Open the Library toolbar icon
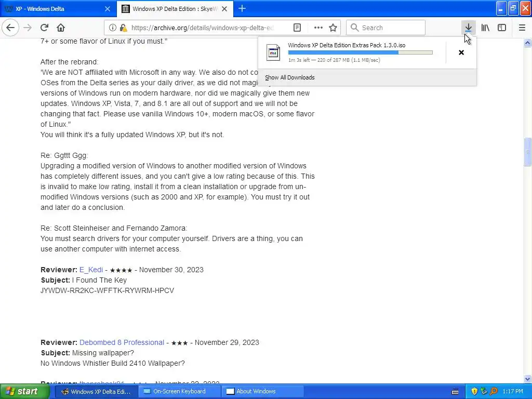Image resolution: width=532 pixels, height=399 pixels. coord(485,28)
